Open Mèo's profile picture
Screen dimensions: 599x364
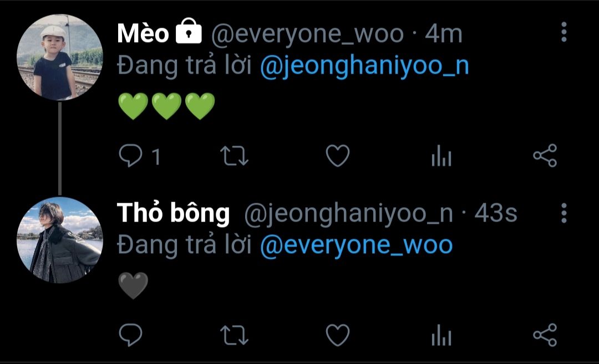[x=60, y=57]
